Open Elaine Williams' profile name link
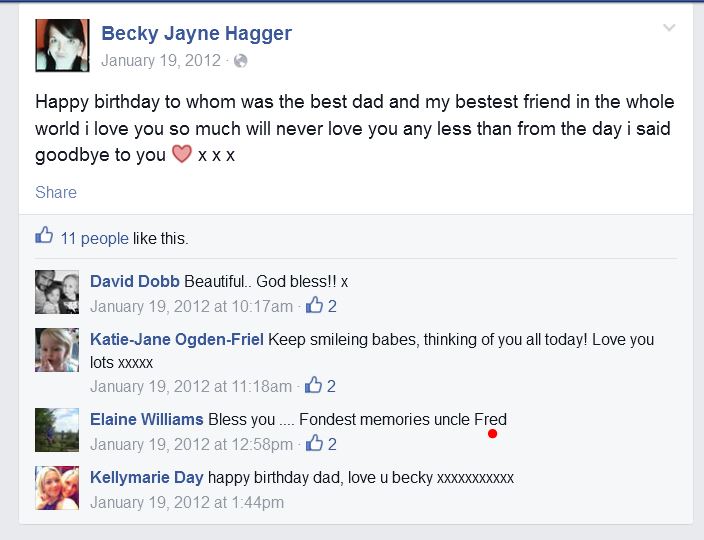Viewport: 704px width, 540px height. coord(147,419)
